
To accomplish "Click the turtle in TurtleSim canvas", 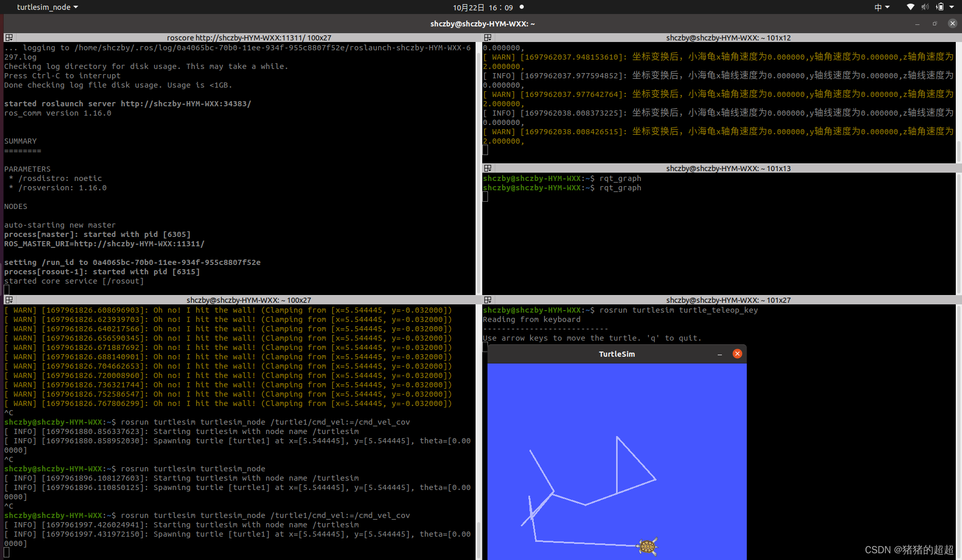I will coord(647,547).
